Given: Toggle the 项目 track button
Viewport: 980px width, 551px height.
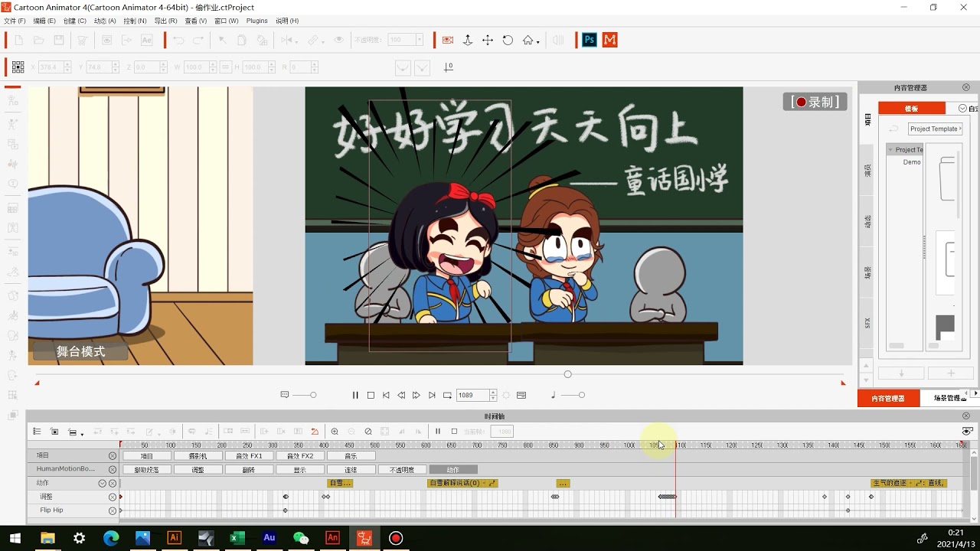Looking at the screenshot, I should point(147,456).
